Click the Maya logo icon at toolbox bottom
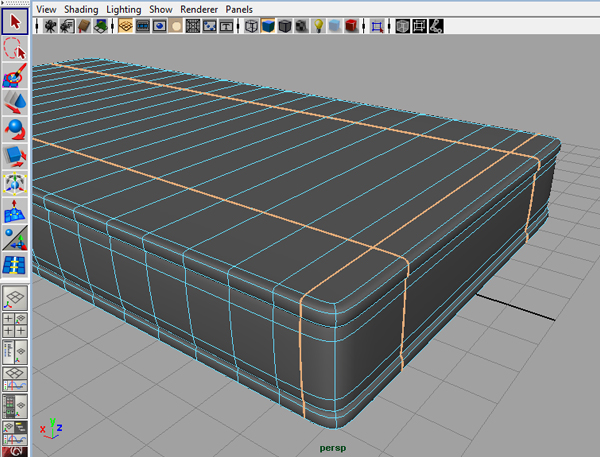 pyautogui.click(x=15, y=452)
